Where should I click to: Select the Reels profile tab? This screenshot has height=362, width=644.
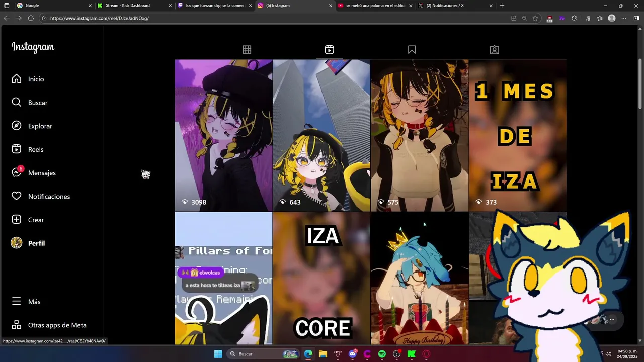click(329, 50)
